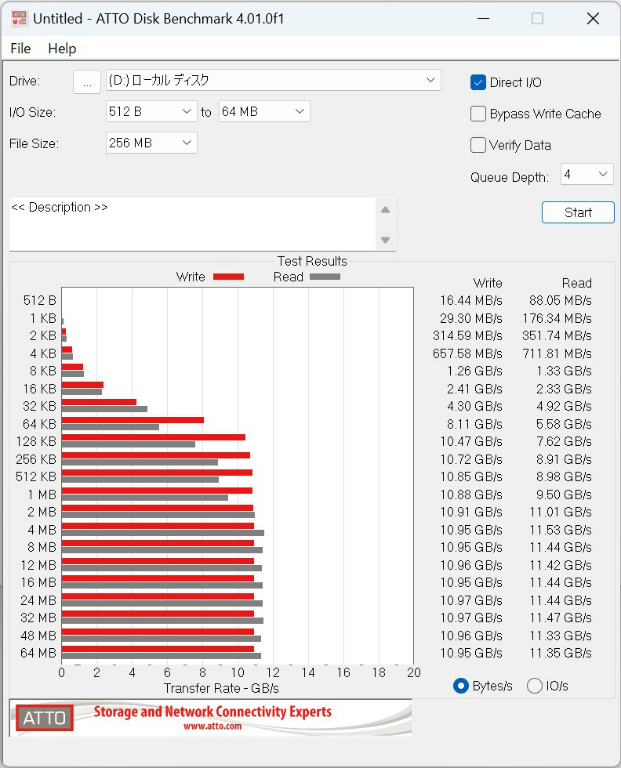Screen dimensions: 621x768
Task: Click the description scroll down arrow
Action: pyautogui.click(x=385, y=240)
